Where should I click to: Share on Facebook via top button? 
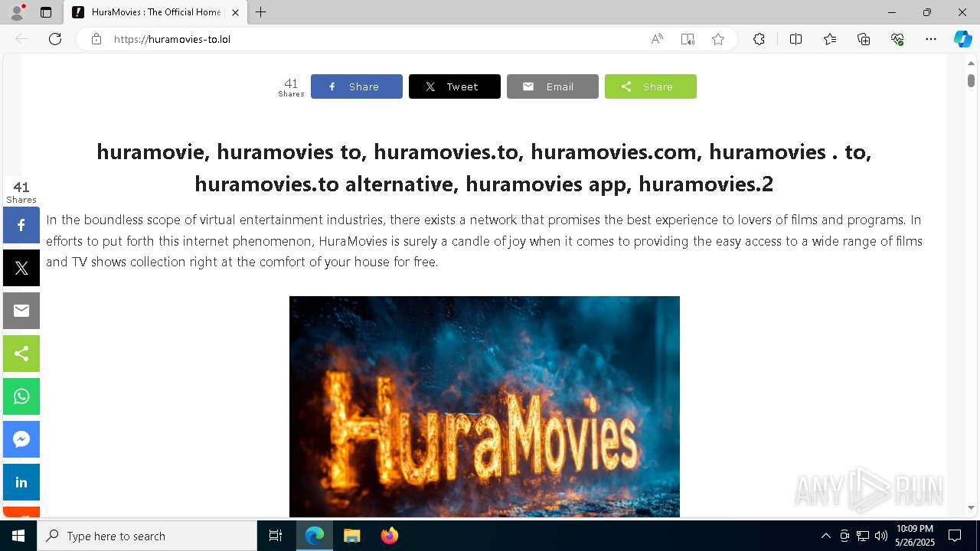coord(357,86)
